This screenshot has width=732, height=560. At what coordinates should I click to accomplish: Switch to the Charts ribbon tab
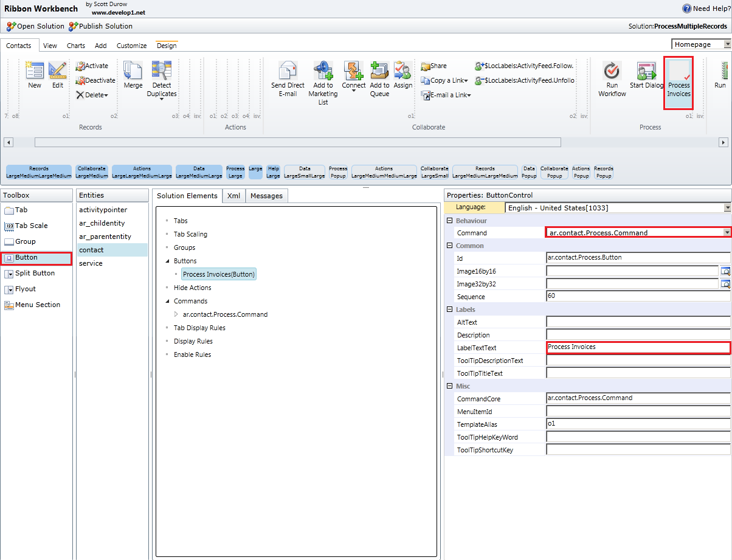point(76,46)
